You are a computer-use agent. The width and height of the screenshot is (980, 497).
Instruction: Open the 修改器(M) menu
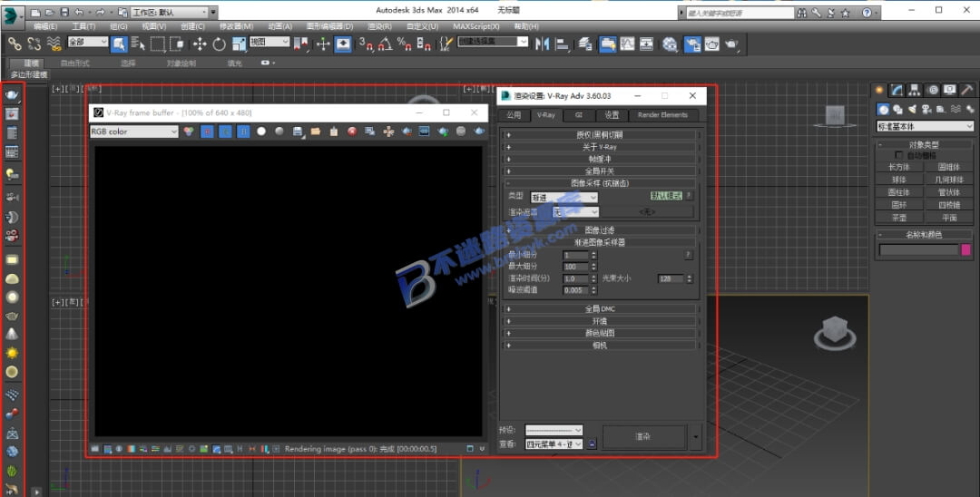point(236,26)
